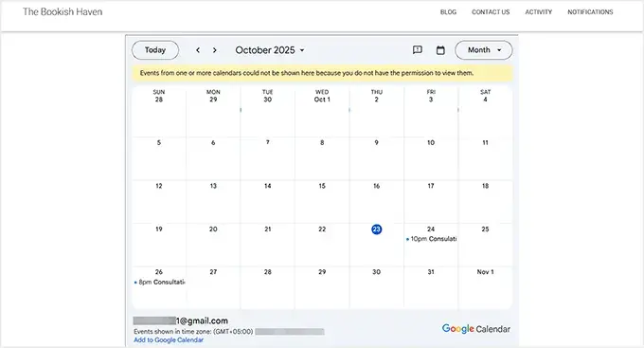Open the NOTIFICATIONS menu item
Screen dimensions: 644x348
[x=590, y=12]
